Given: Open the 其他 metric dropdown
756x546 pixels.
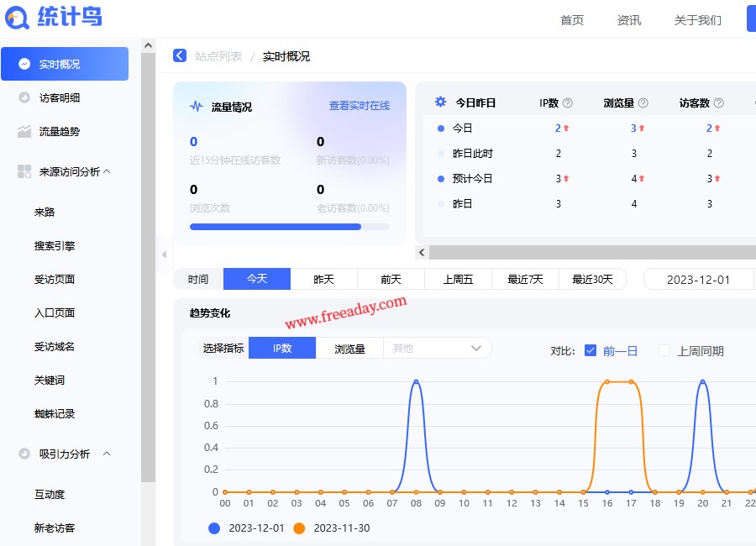Looking at the screenshot, I should tap(438, 349).
